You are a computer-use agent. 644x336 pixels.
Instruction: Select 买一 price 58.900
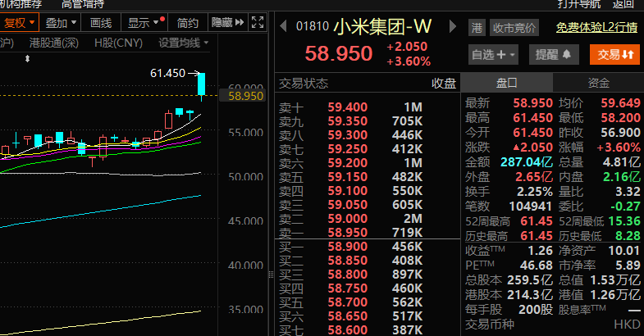point(348,246)
